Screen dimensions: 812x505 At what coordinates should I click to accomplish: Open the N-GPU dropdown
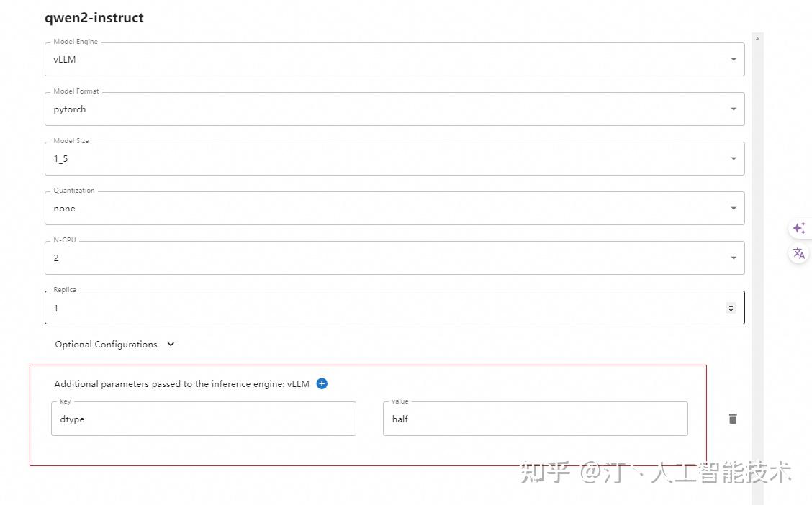click(733, 258)
